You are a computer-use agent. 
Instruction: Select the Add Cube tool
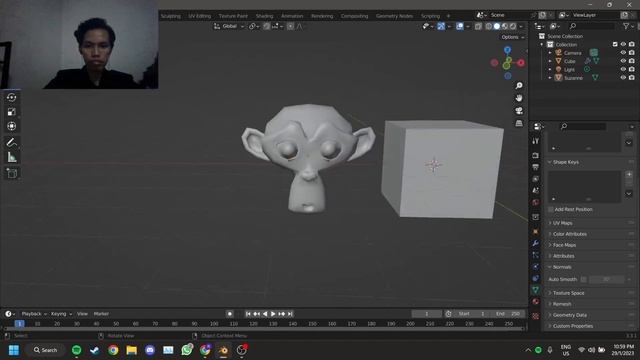[x=11, y=173]
